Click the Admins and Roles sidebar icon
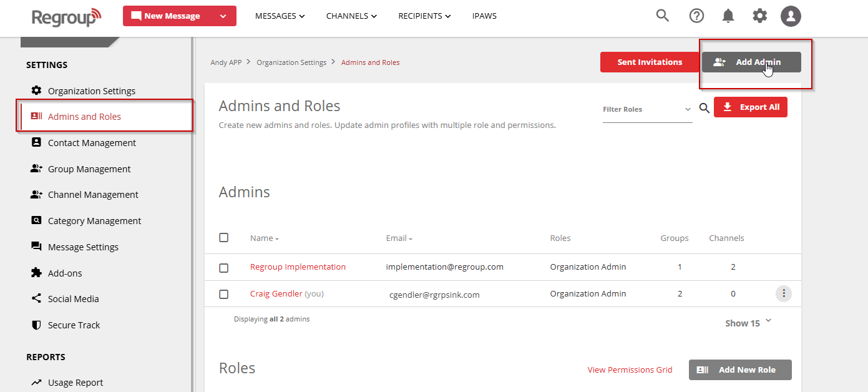The height and width of the screenshot is (392, 868). click(x=36, y=116)
